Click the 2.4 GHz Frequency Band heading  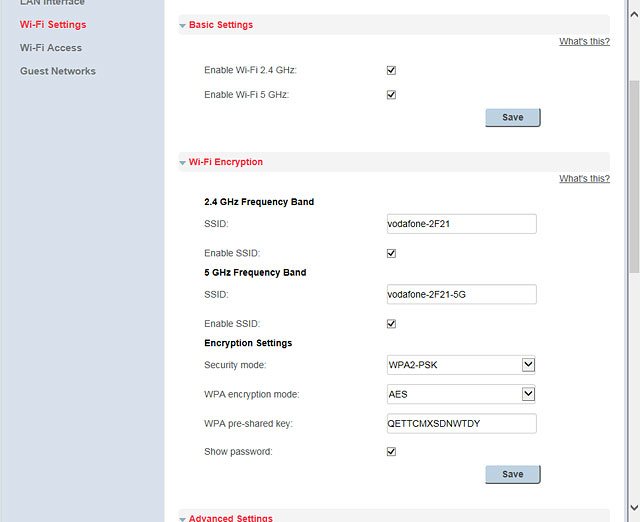pyautogui.click(x=259, y=202)
